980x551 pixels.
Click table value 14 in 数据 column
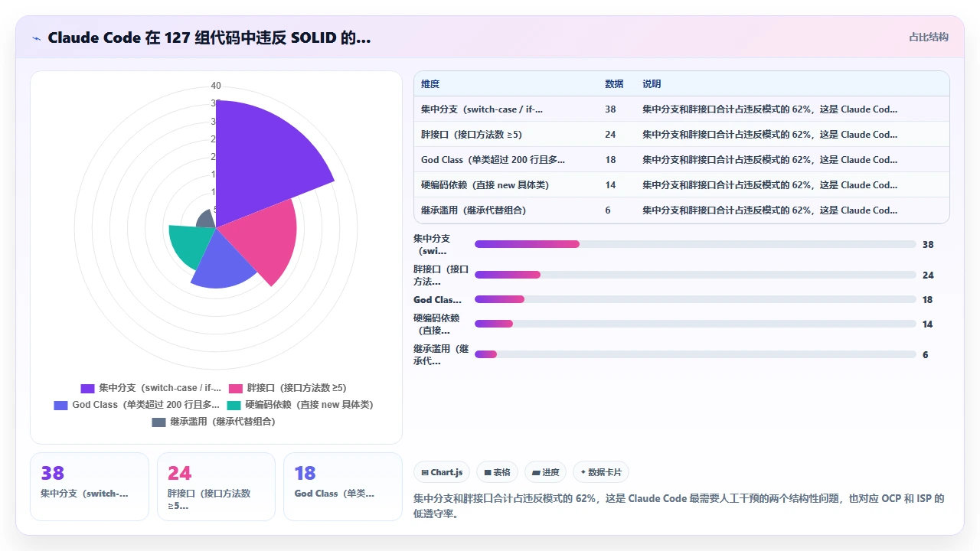click(610, 185)
